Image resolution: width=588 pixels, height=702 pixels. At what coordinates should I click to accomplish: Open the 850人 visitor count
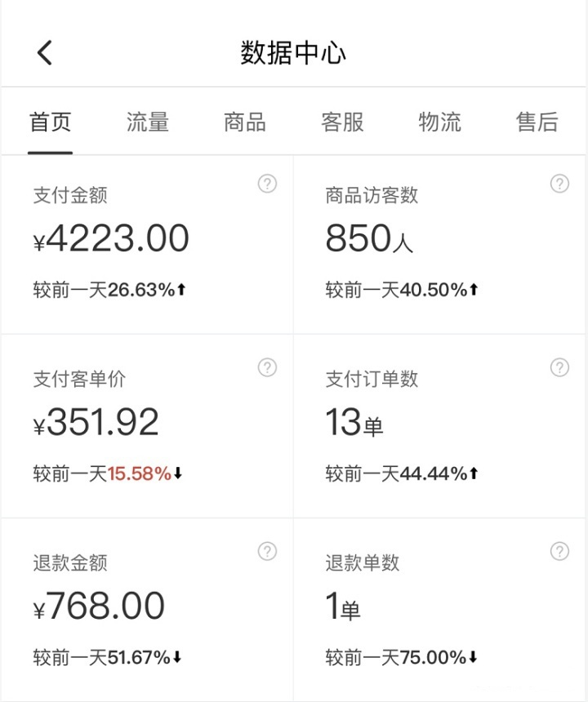tap(369, 238)
